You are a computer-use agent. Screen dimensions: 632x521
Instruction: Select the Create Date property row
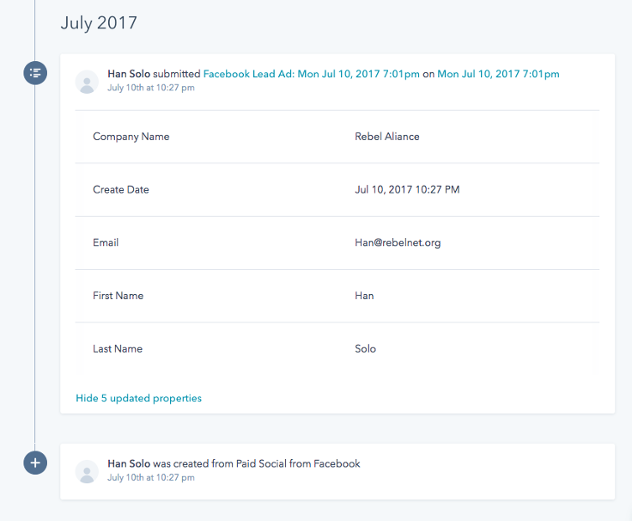click(337, 190)
